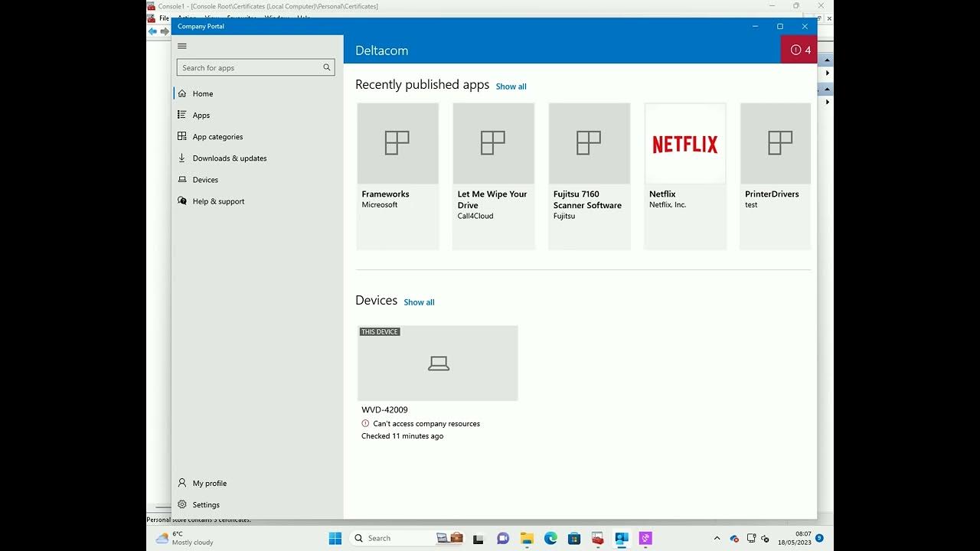Viewport: 980px width, 551px height.
Task: Show hidden system tray icons chevron
Action: click(717, 538)
